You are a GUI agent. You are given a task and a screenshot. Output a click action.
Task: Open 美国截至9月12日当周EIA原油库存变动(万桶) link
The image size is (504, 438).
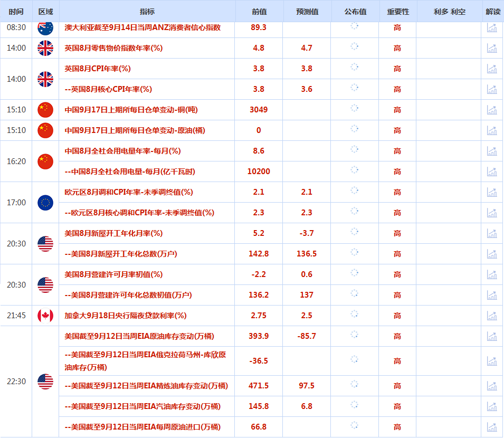pyautogui.click(x=139, y=336)
